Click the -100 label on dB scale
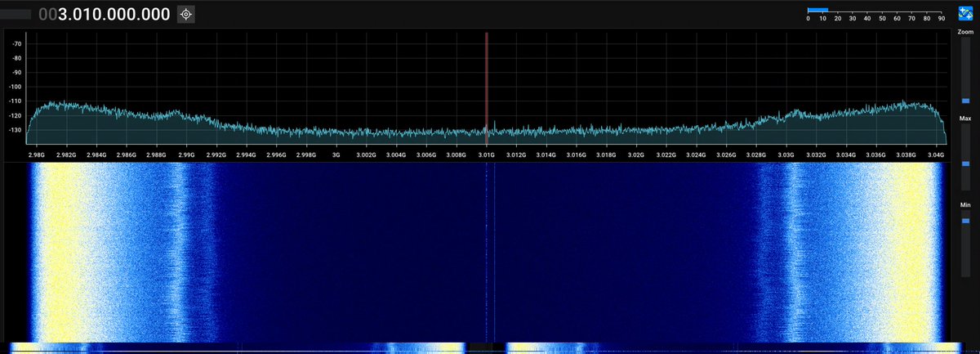980x354 pixels. coord(16,87)
